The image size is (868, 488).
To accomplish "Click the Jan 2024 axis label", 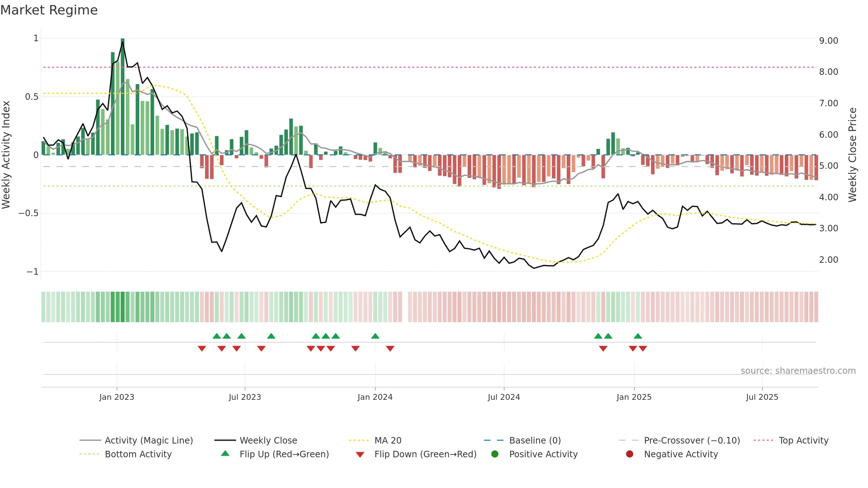I will coord(375,397).
